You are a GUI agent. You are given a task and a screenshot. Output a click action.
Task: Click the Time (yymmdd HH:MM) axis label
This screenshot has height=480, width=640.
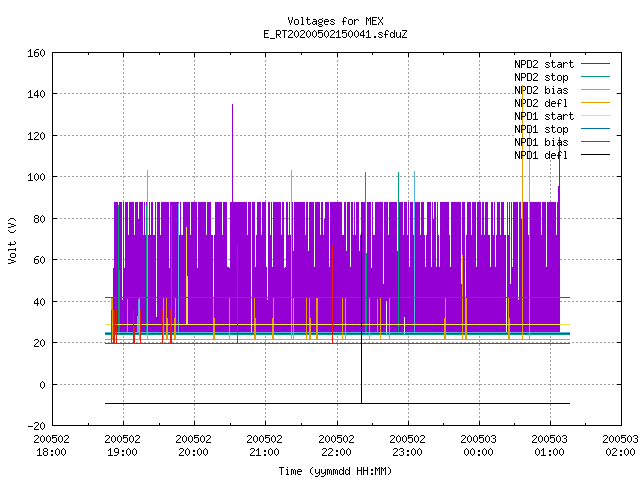click(x=335, y=471)
